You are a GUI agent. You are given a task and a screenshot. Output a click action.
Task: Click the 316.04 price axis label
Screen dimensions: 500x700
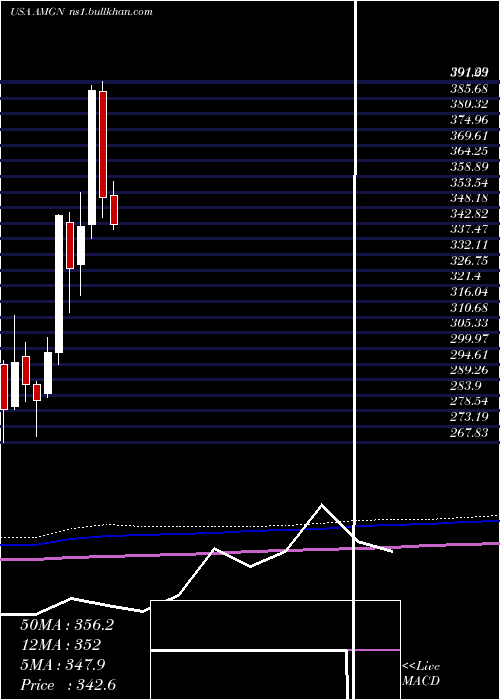(x=469, y=292)
